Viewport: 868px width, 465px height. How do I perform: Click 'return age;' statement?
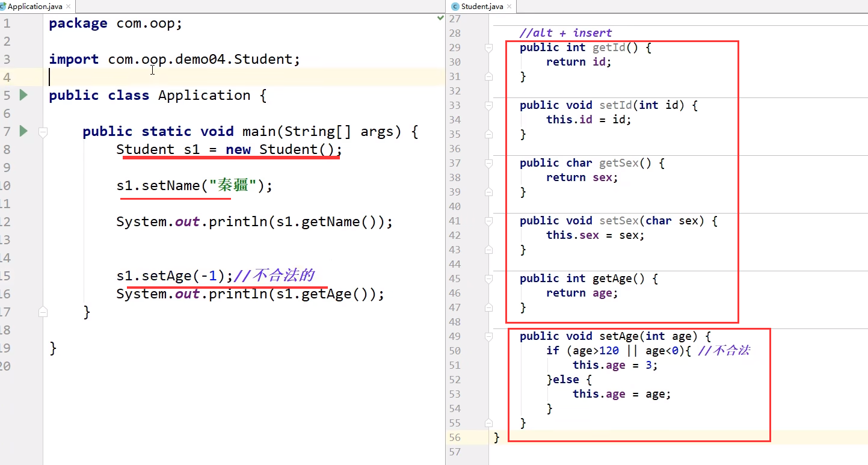click(x=582, y=293)
